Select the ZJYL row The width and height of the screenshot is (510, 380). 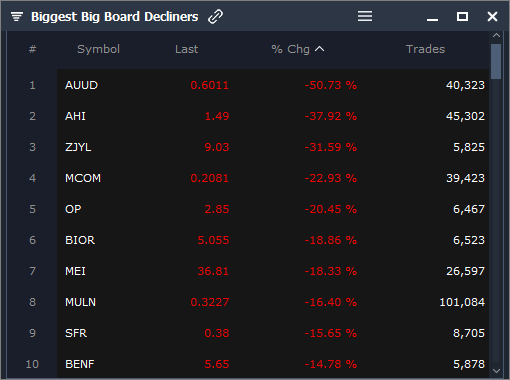273,147
